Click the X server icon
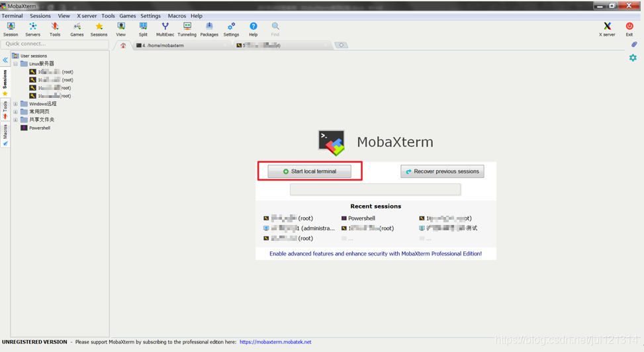Image resolution: width=644 pixels, height=352 pixels. [607, 30]
